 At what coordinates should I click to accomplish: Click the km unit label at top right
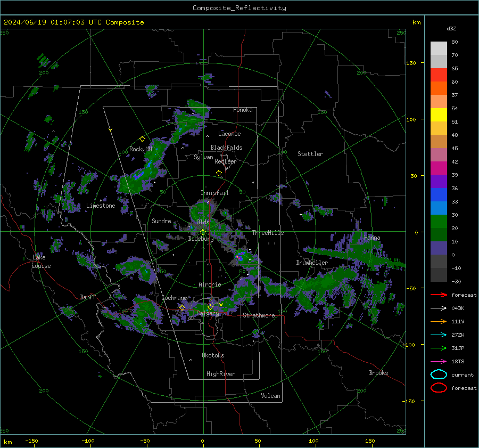(x=416, y=22)
